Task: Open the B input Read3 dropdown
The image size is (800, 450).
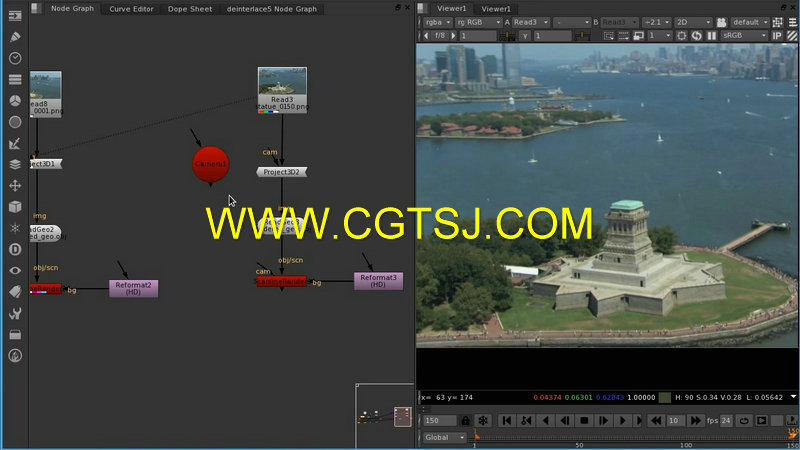Action: (619, 22)
